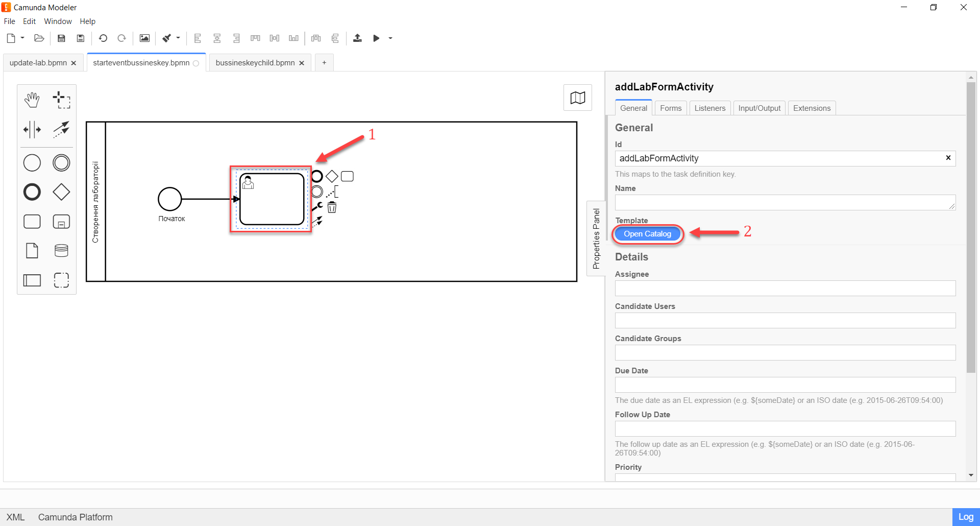
Task: Undo the last action
Action: tap(103, 38)
